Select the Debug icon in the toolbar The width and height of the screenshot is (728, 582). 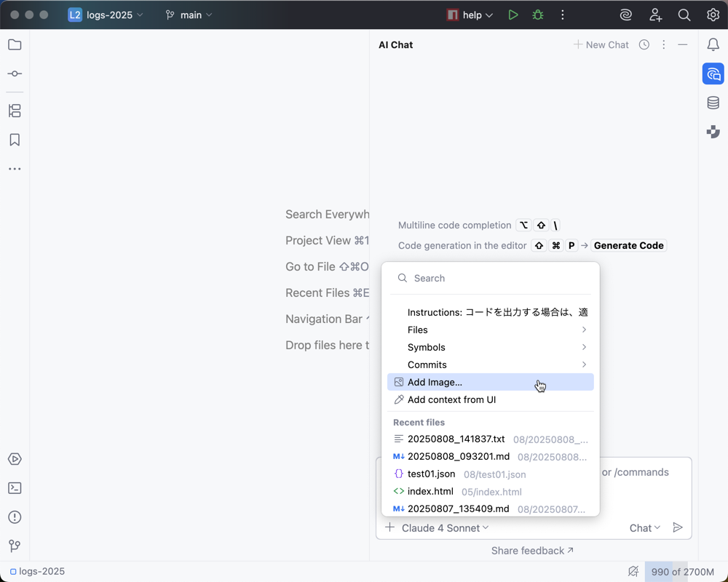tap(537, 15)
